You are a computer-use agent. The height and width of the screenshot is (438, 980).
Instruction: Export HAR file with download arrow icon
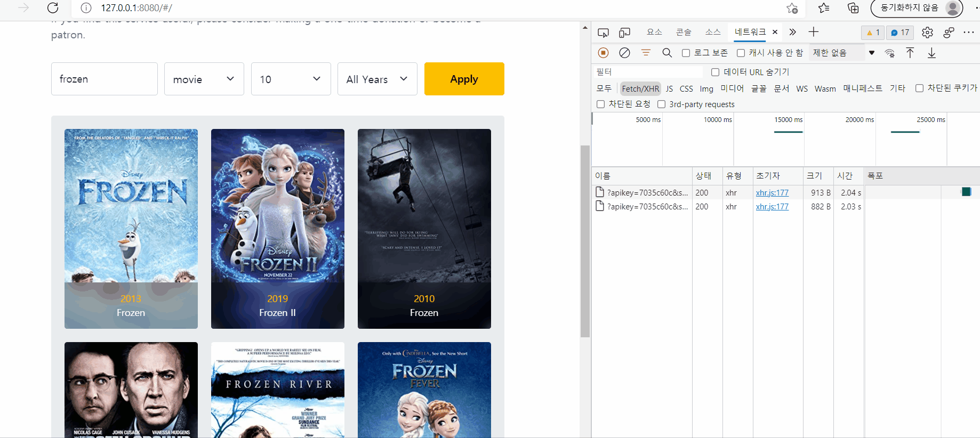[931, 53]
